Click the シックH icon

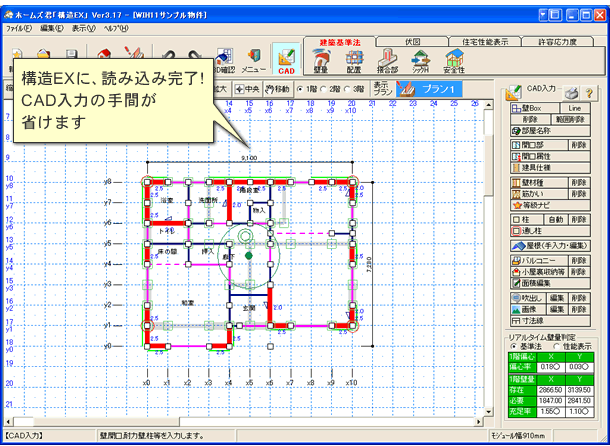[x=421, y=61]
